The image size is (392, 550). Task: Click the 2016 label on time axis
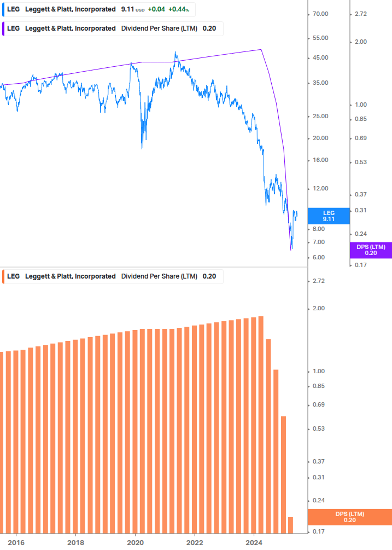tap(16, 543)
